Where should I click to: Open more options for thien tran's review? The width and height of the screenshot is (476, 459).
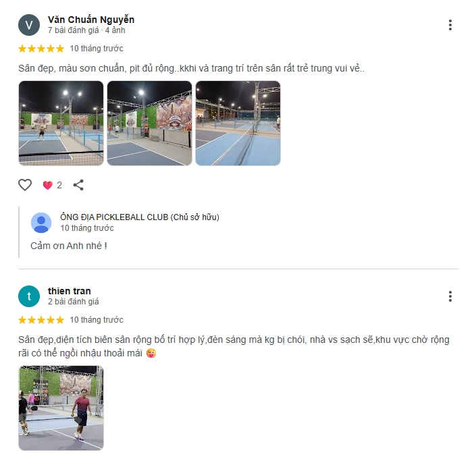450,296
